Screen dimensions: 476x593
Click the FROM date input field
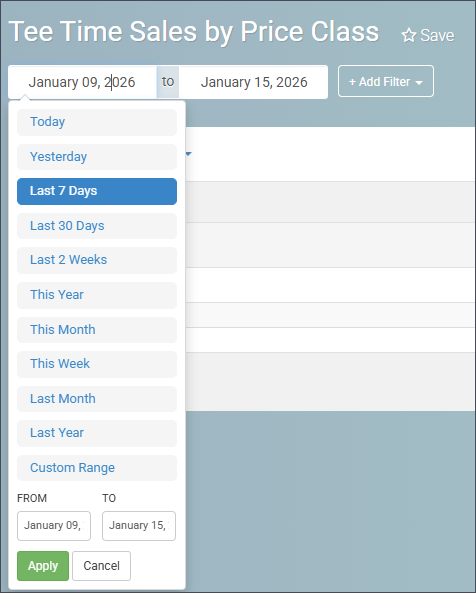pos(54,526)
